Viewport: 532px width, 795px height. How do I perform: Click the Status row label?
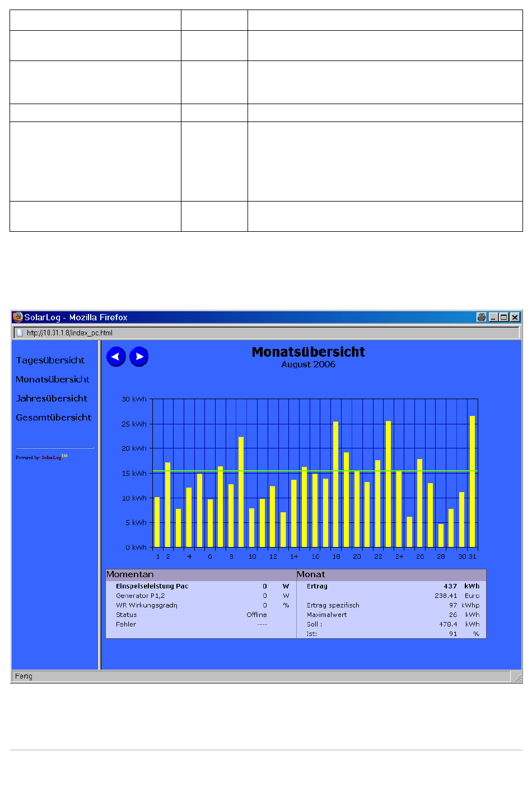click(127, 615)
